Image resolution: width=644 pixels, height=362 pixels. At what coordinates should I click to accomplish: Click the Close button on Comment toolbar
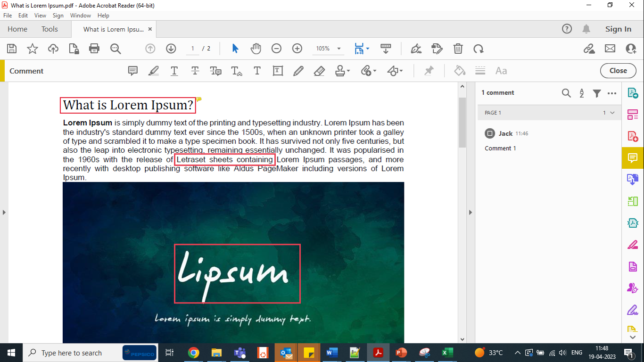click(618, 70)
